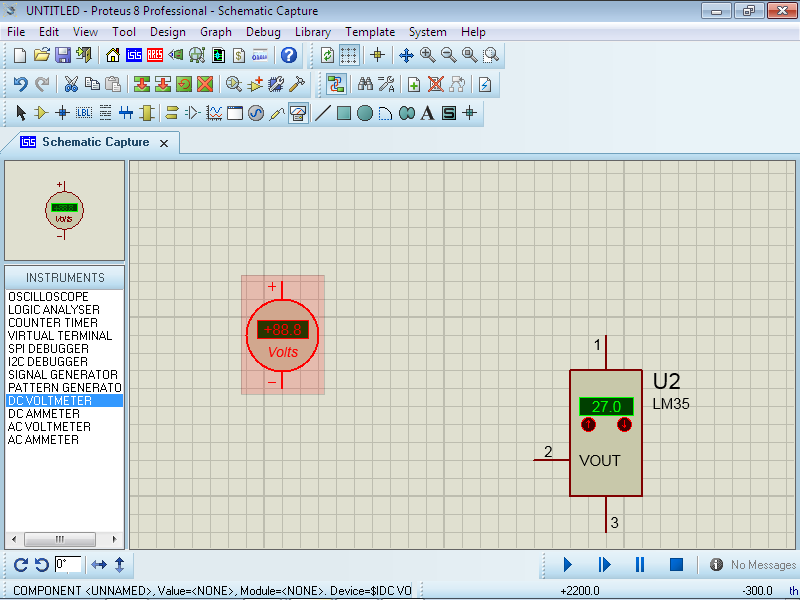Viewport: 800px width, 600px height.
Task: Open the Library menu
Action: [x=312, y=32]
